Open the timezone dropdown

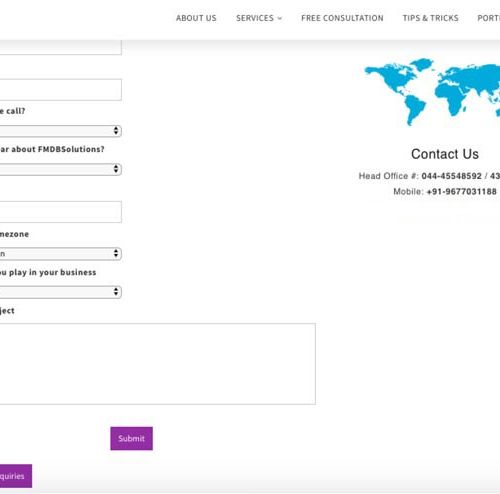(x=60, y=254)
